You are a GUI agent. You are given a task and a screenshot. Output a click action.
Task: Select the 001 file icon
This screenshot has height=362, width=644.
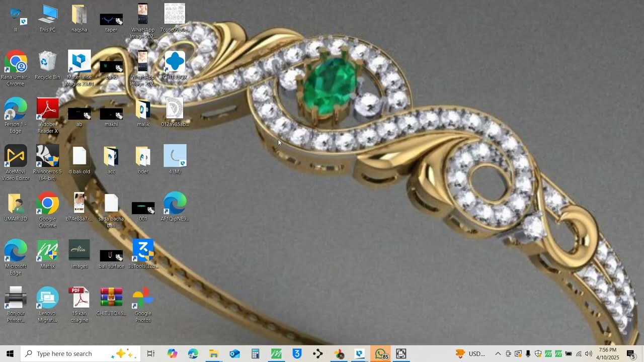(x=143, y=212)
